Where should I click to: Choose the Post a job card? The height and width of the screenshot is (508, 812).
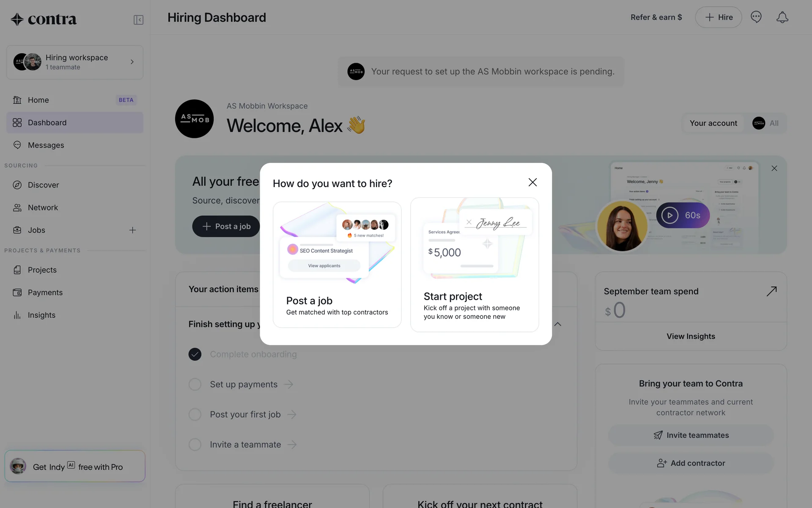(337, 265)
